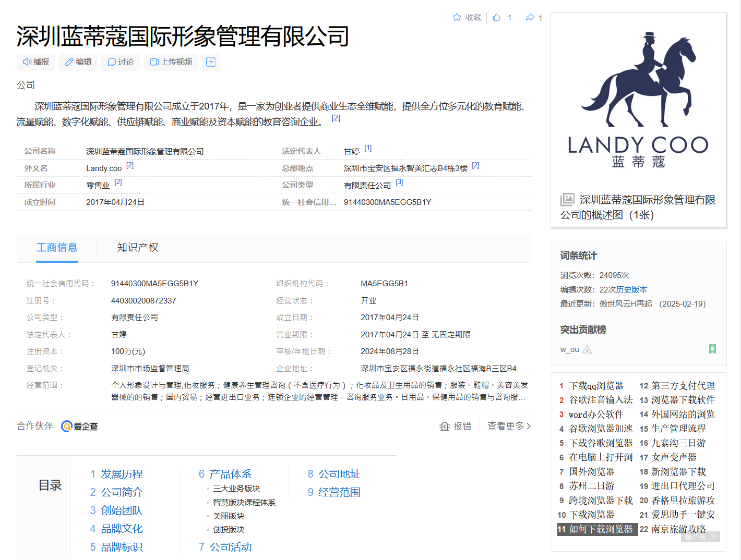741x560 pixels.
Task: Jump to 经营范围 in the directory
Action: (340, 492)
